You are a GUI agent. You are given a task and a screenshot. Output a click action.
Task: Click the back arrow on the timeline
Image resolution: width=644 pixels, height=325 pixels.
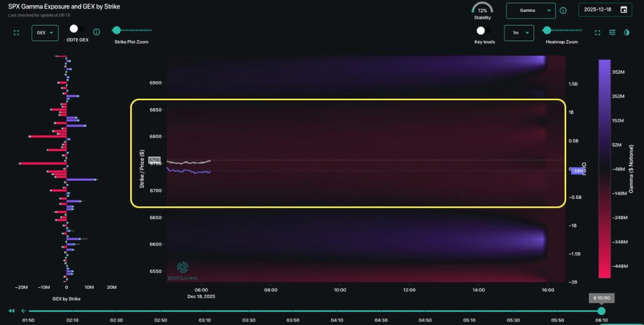click(23, 311)
